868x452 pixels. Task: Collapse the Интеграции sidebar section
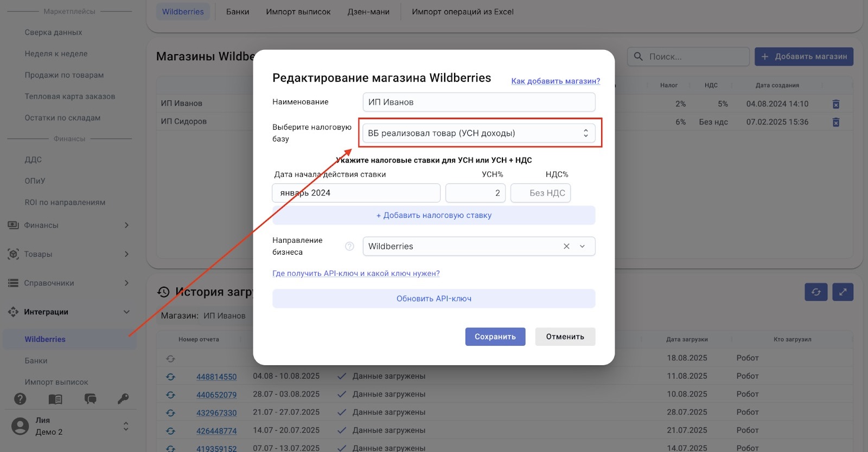coord(69,312)
